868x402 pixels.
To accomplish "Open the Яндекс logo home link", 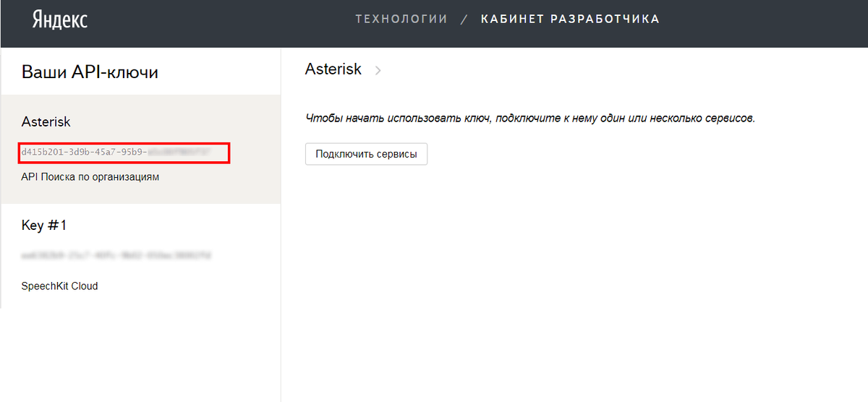I will [x=59, y=20].
